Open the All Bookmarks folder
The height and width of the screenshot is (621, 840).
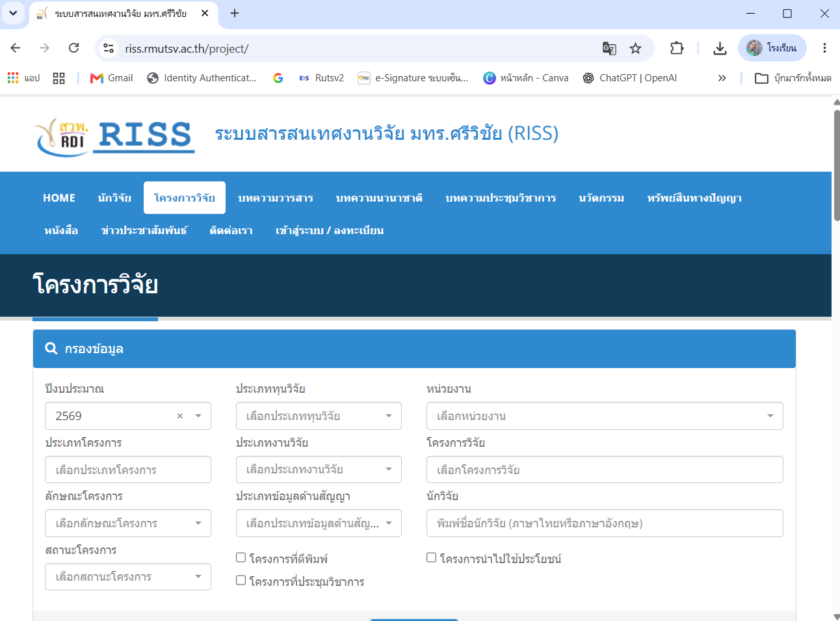click(793, 78)
